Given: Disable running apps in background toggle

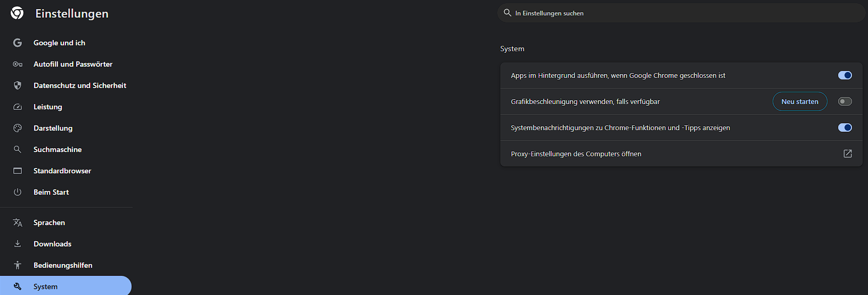Looking at the screenshot, I should coord(845,75).
